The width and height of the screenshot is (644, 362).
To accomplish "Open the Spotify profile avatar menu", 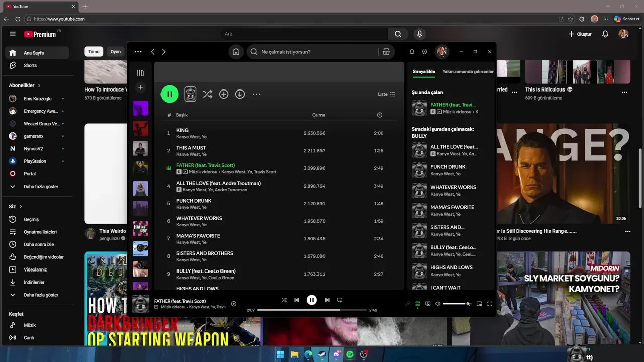I will (x=442, y=52).
